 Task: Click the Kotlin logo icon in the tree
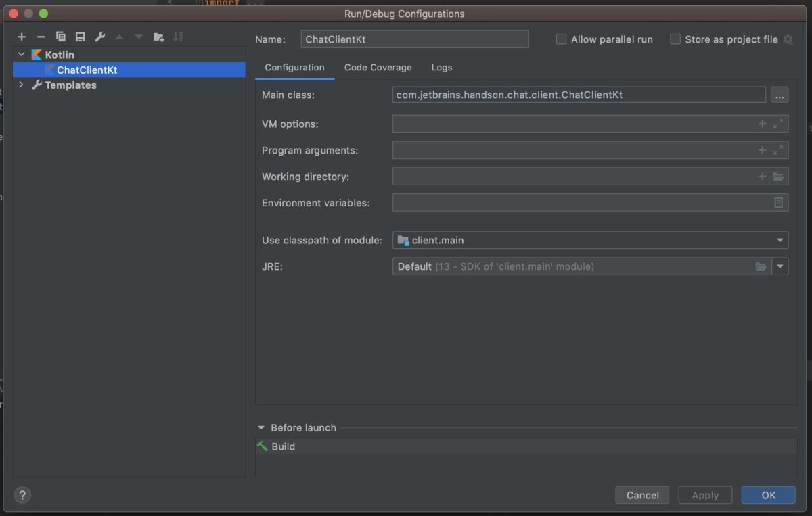point(37,55)
